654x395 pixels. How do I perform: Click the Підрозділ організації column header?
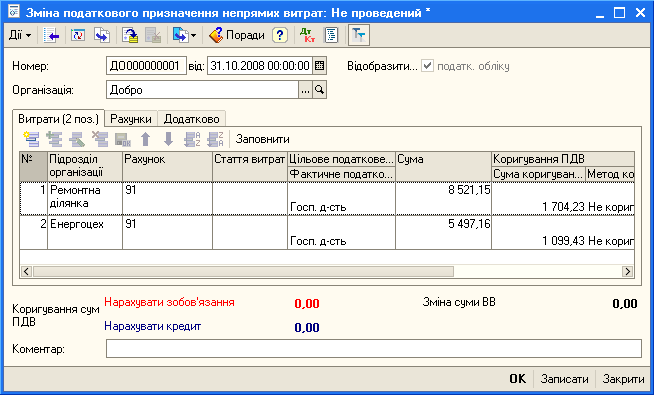click(x=85, y=166)
